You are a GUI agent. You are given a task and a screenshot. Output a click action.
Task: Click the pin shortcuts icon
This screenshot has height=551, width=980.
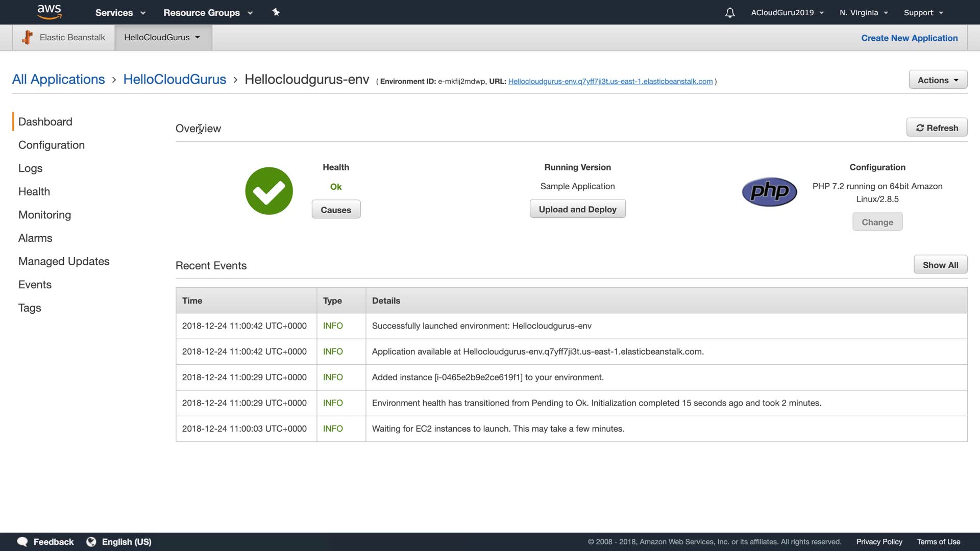point(276,12)
